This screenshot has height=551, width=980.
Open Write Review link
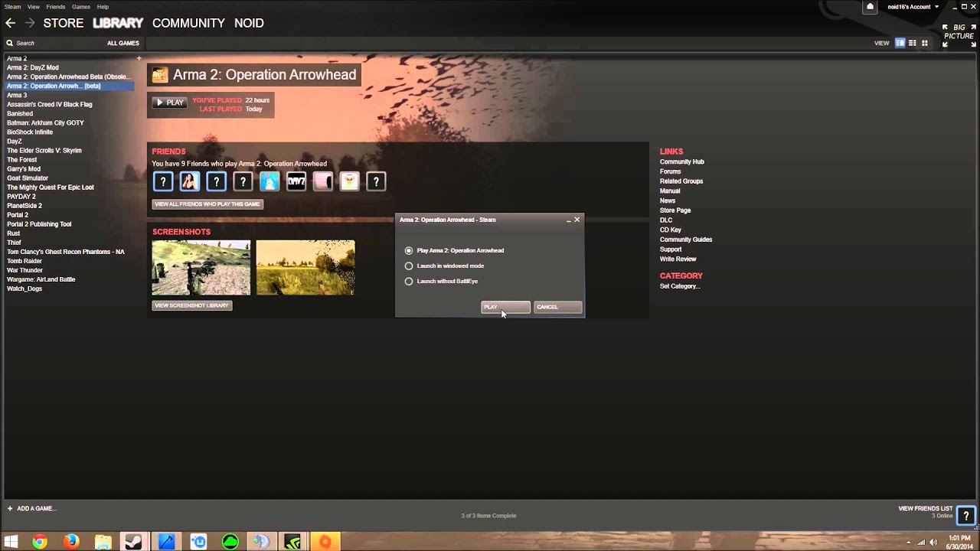(x=678, y=259)
